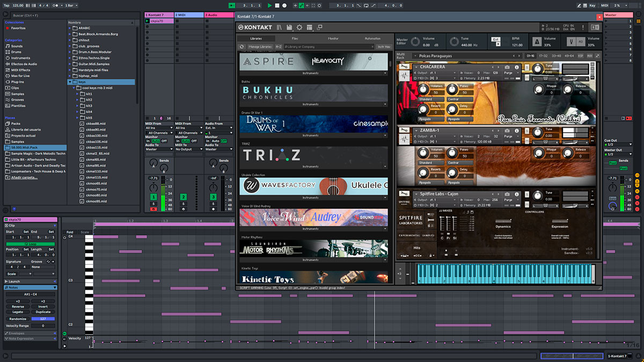The height and width of the screenshot is (362, 644).
Task: Toggle the Kontakt metronome icon
Action: click(x=537, y=41)
